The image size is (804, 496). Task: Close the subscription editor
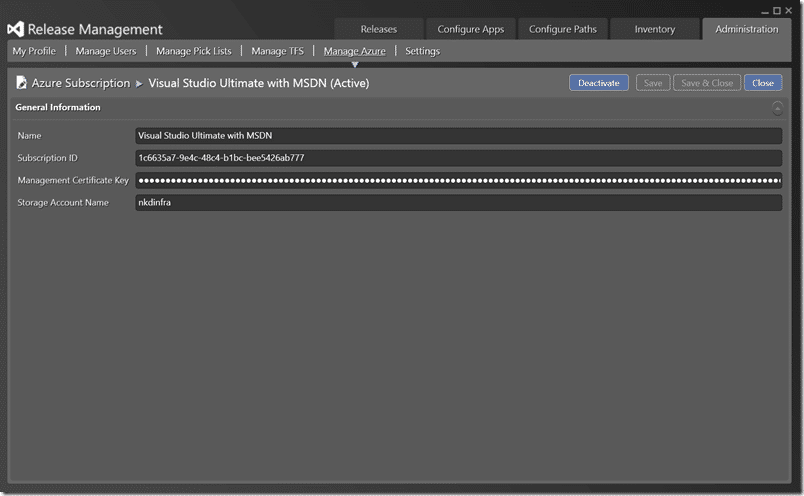[x=763, y=83]
